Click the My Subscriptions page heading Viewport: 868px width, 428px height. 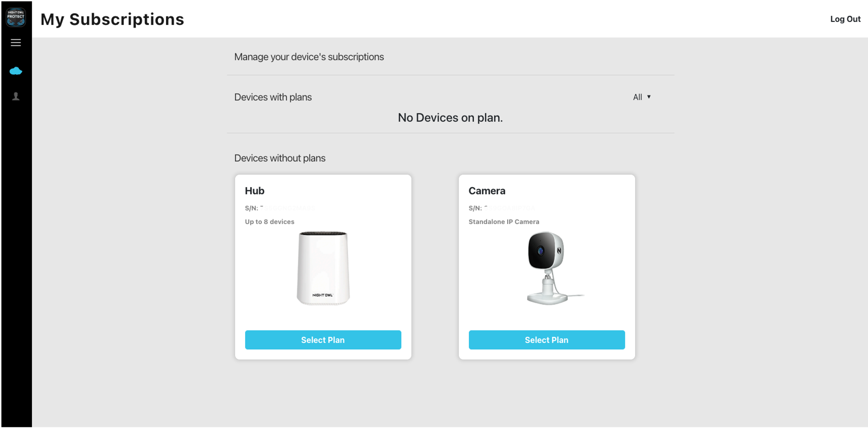pos(112,19)
